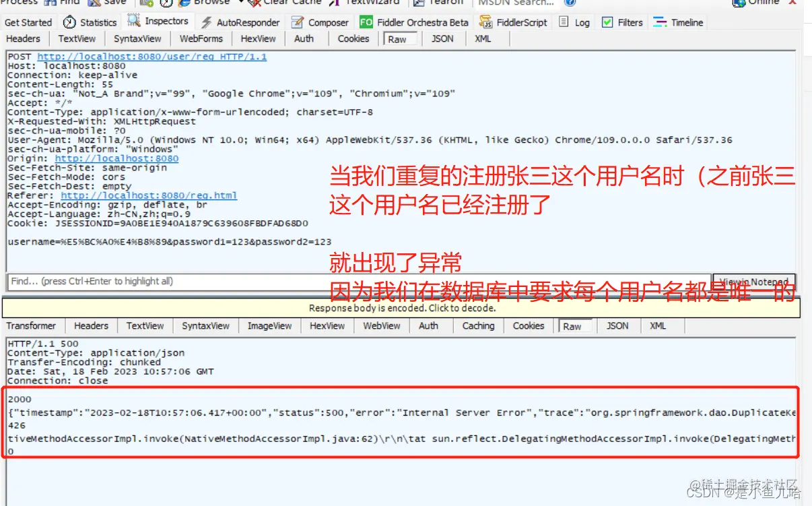Select response TextView tab

pyautogui.click(x=145, y=325)
